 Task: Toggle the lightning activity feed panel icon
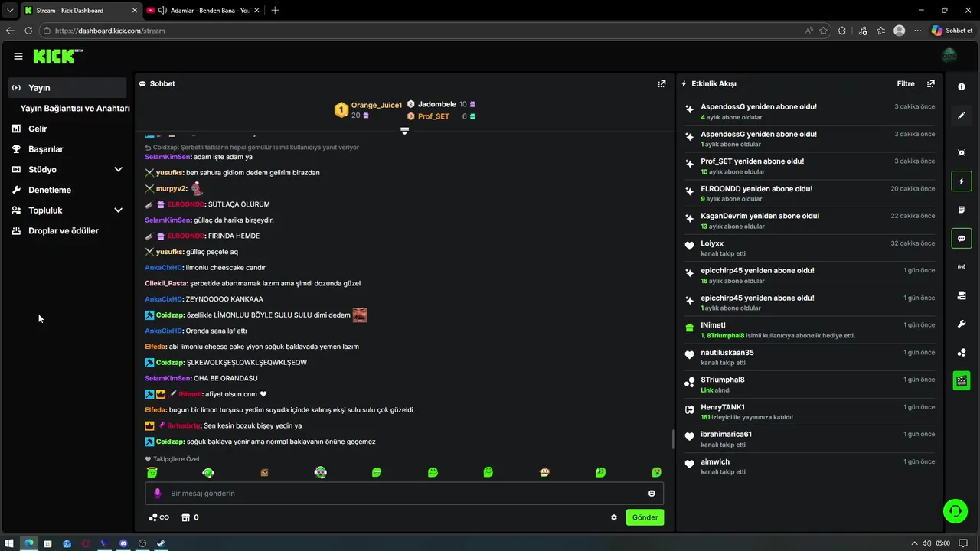pos(962,181)
